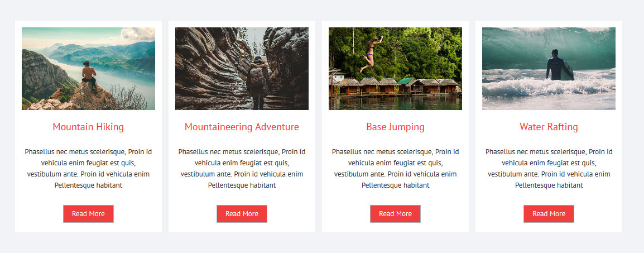Image resolution: width=644 pixels, height=253 pixels.
Task: Open the Water Rafting wave photo
Action: pos(549,69)
